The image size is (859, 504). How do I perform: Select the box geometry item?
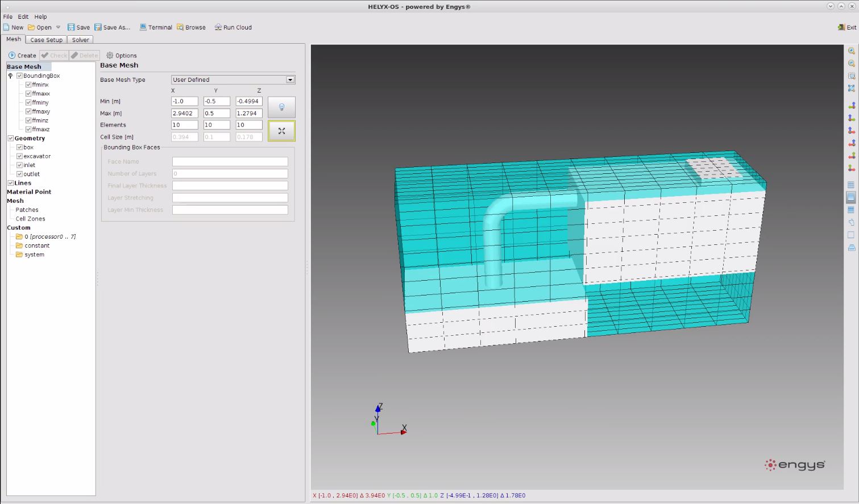point(28,147)
